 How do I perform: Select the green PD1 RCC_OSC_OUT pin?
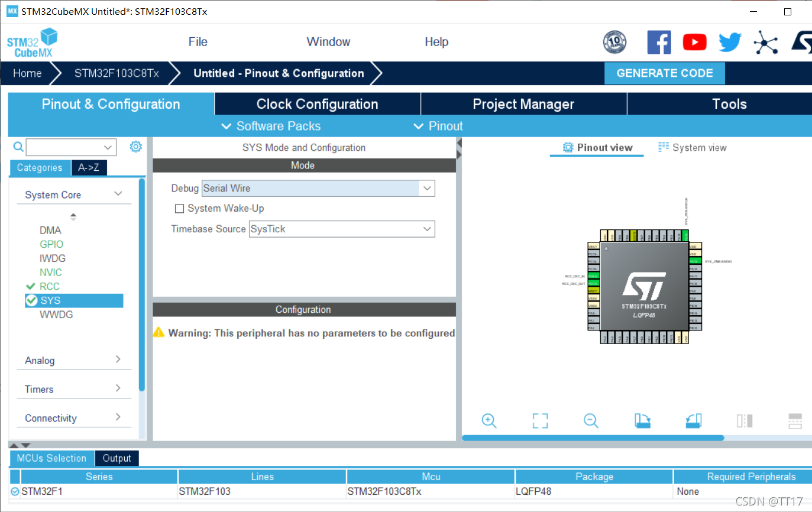point(594,283)
